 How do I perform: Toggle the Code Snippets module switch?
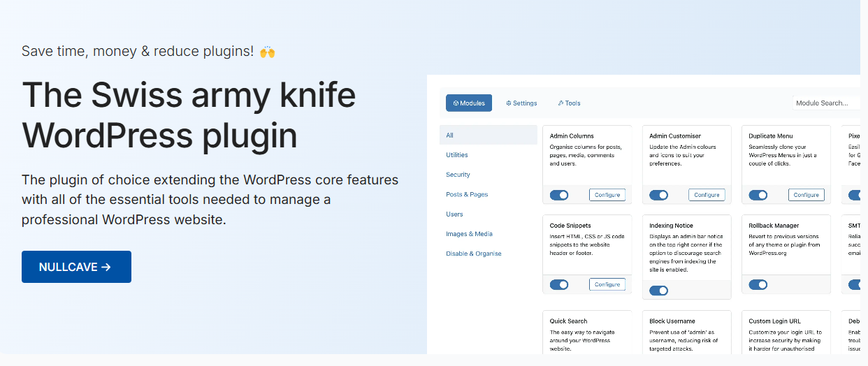[x=559, y=284]
